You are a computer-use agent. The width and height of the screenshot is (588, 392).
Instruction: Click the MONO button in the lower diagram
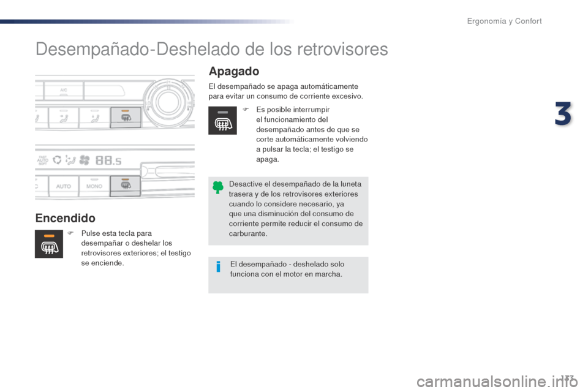[x=94, y=186]
